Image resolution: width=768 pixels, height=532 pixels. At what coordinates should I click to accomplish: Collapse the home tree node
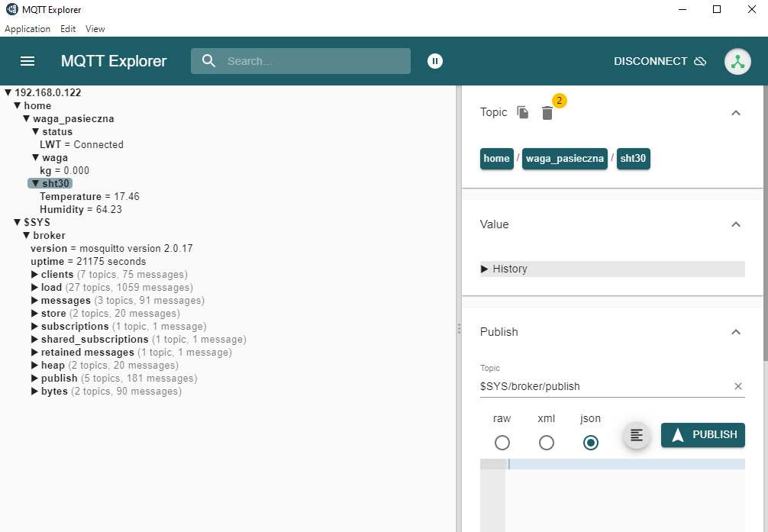pos(18,106)
